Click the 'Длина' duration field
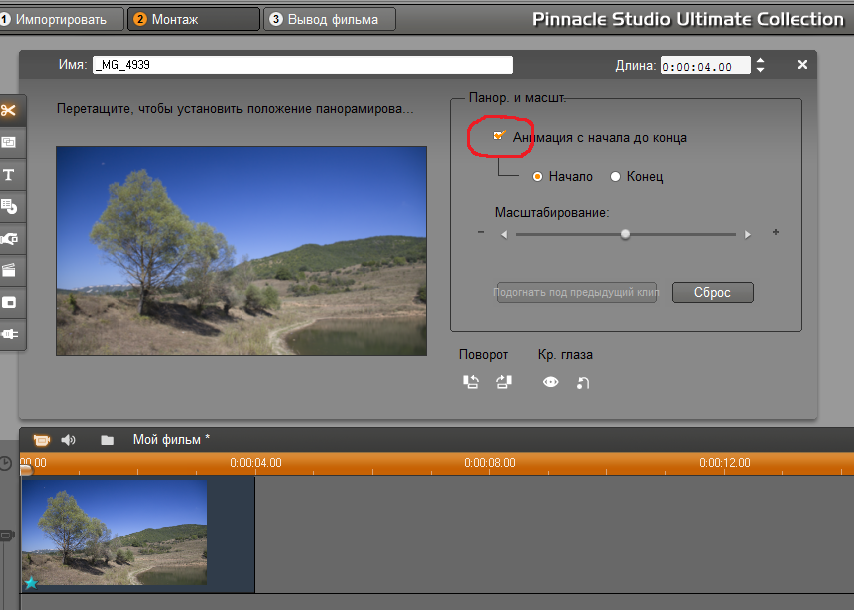854x610 pixels. click(705, 65)
